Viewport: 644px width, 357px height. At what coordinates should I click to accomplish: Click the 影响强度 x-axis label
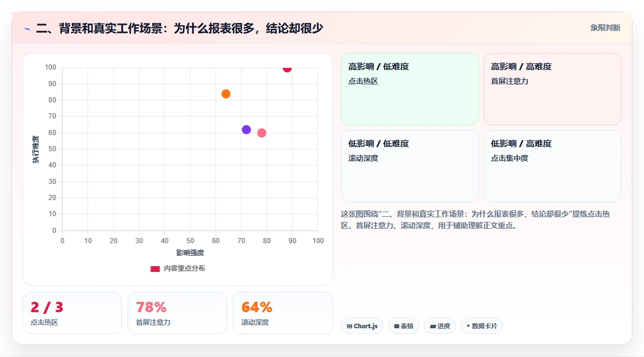click(x=190, y=252)
